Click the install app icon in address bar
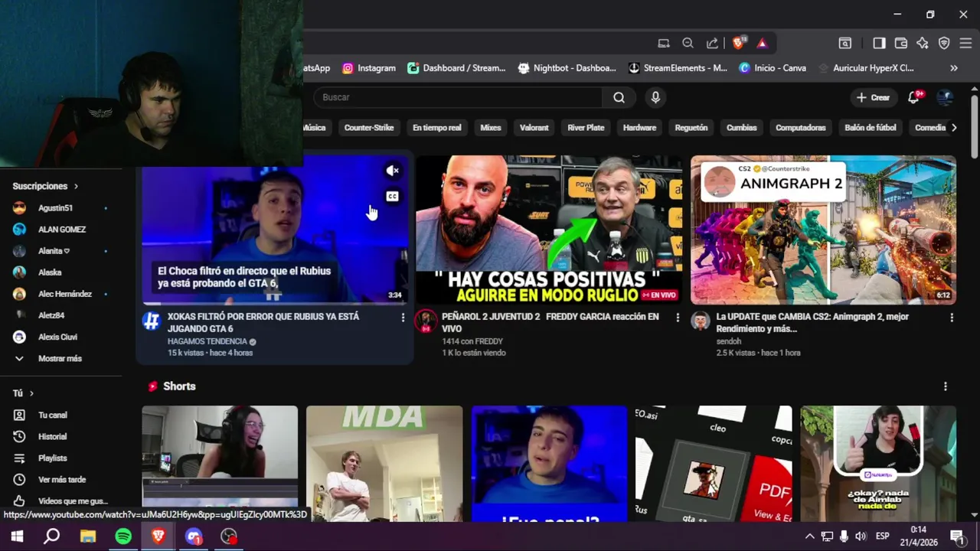980x551 pixels. (664, 44)
